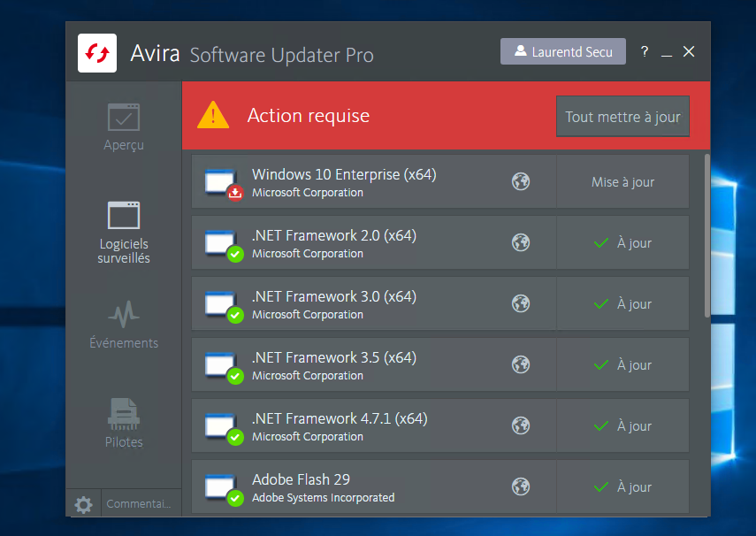Click À jour status for .NET Framework 3.5
Viewport: 756px width, 536px height.
coord(622,364)
